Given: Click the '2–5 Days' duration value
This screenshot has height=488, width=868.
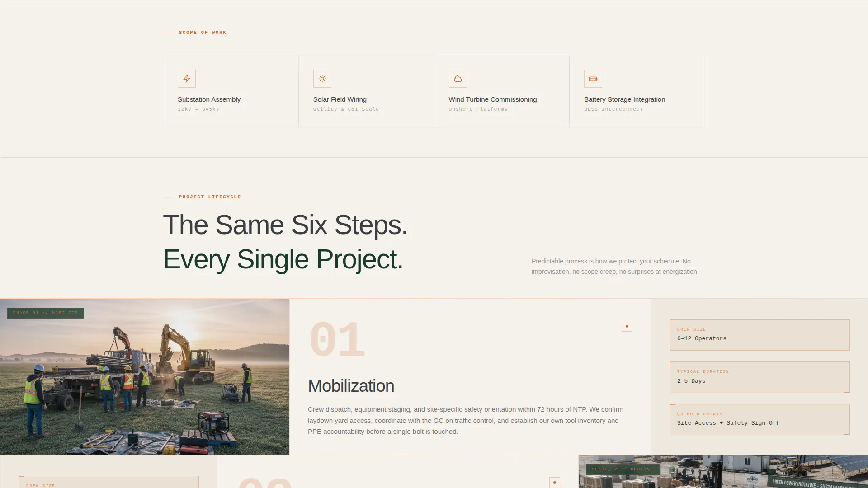Looking at the screenshot, I should pyautogui.click(x=691, y=381).
